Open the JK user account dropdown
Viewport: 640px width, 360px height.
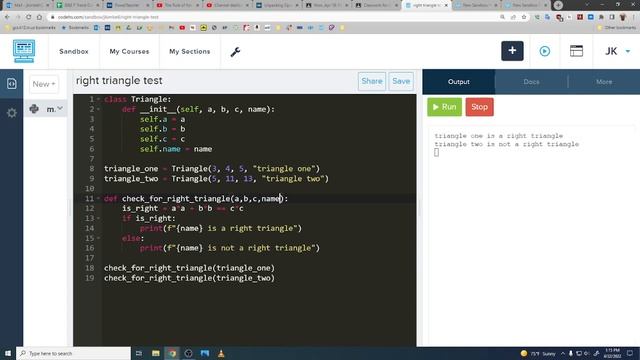[x=617, y=51]
